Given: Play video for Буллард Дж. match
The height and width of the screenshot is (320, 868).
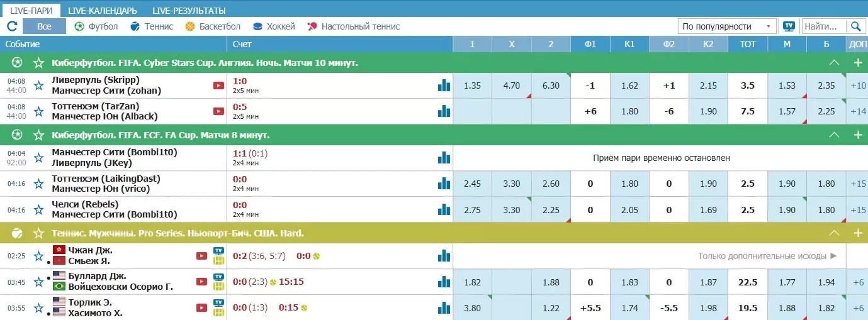Looking at the screenshot, I should [x=202, y=282].
